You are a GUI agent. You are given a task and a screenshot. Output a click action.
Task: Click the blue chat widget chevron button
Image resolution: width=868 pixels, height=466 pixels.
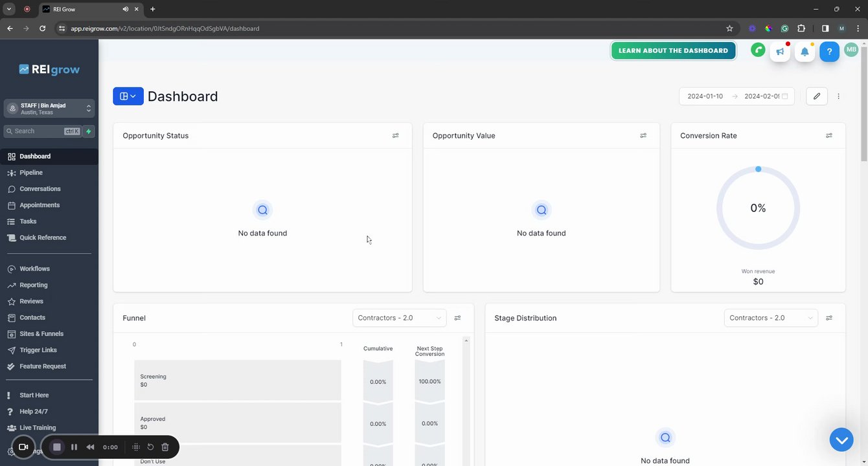point(841,440)
